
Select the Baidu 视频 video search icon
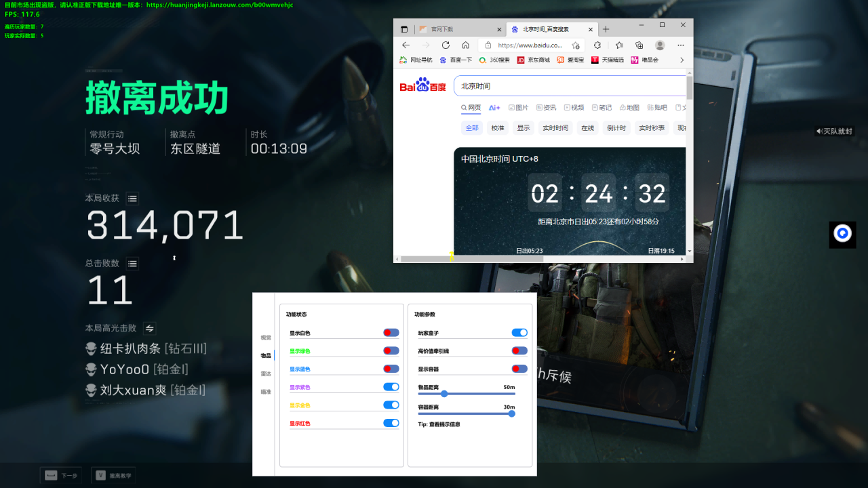572,107
